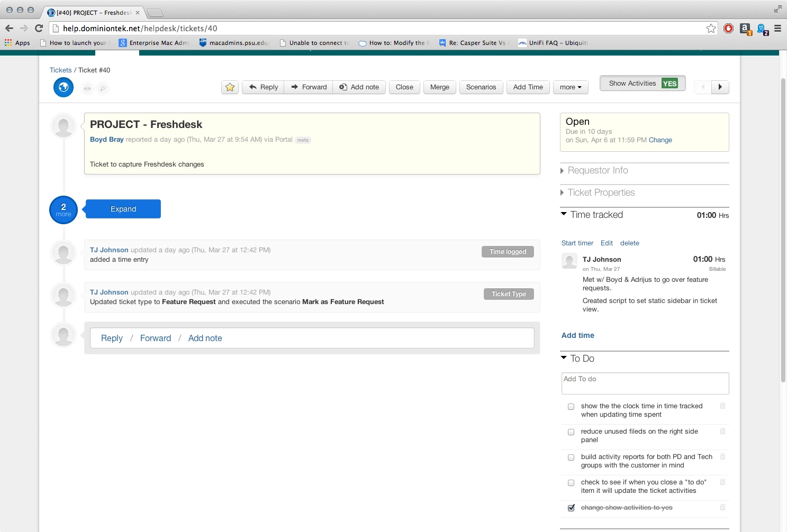This screenshot has height=532, width=787.
Task: Open the Scenarios button
Action: click(x=481, y=87)
